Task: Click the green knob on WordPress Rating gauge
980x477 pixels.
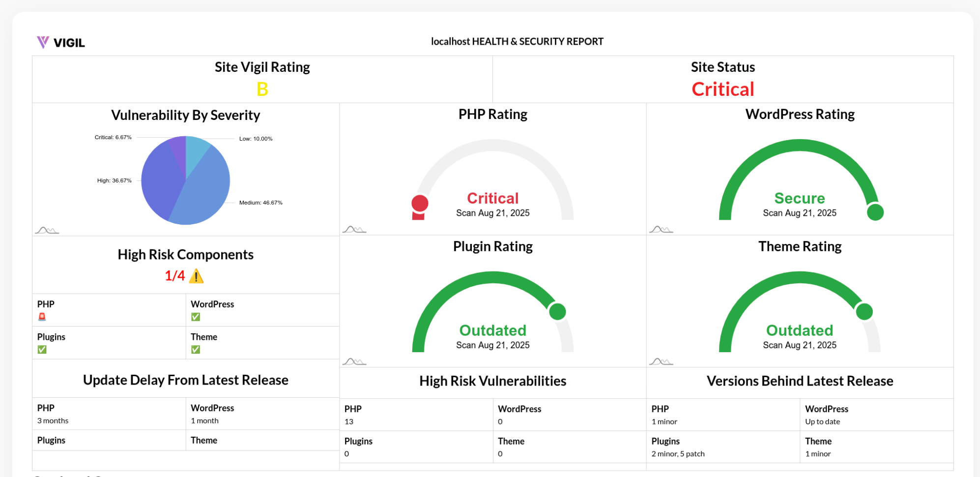Action: 875,212
